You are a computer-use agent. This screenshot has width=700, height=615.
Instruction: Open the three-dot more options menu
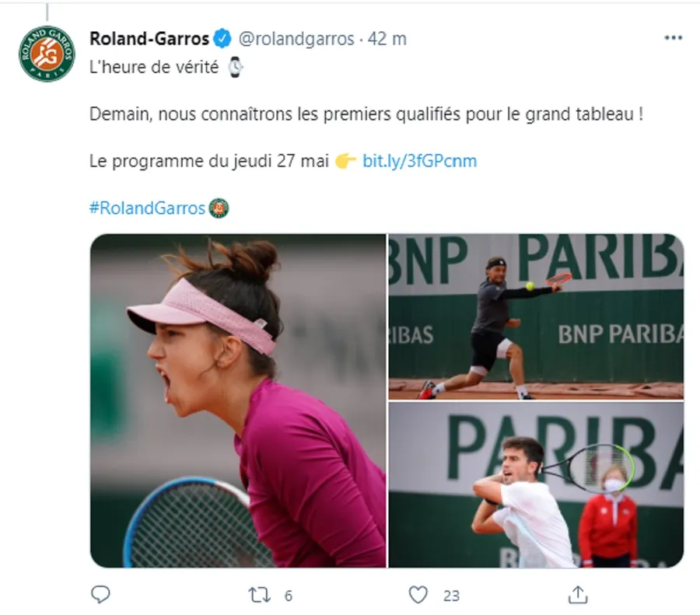[x=674, y=38]
